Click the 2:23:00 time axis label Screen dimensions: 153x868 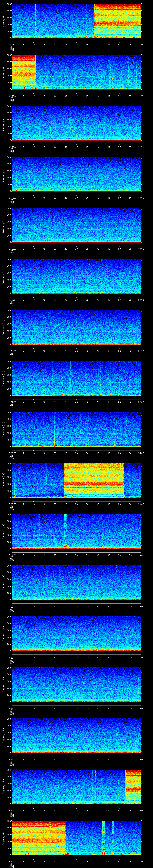(x=12, y=504)
